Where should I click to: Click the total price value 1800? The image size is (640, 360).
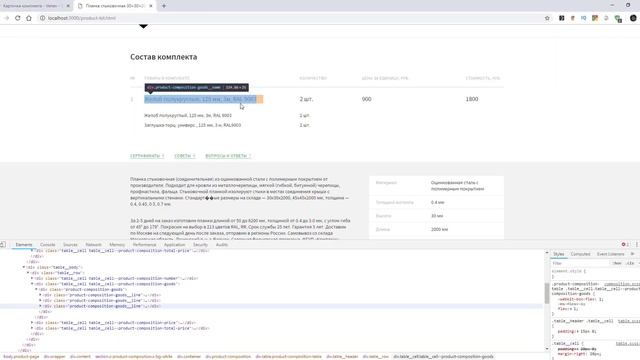[x=472, y=99]
